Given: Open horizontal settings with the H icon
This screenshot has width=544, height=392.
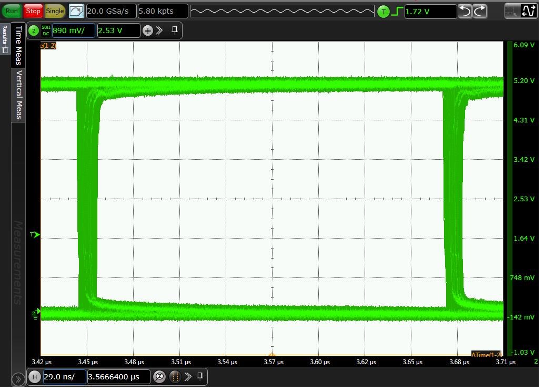Looking at the screenshot, I should 34,377.
